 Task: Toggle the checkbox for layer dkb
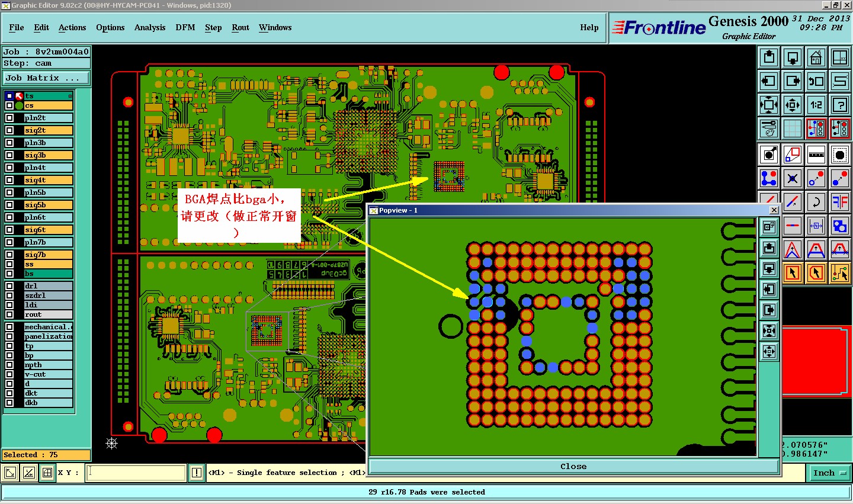coord(9,403)
